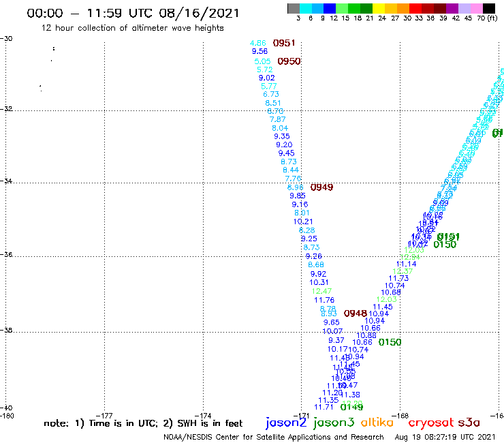This screenshot has width=504, height=443.
Task: Click the black swatch at the scale end
Action: coord(489,8)
